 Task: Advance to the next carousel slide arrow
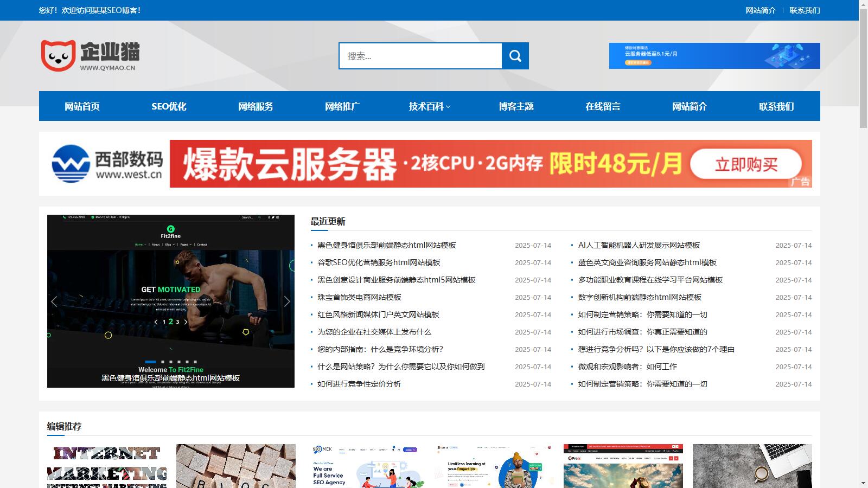(287, 301)
